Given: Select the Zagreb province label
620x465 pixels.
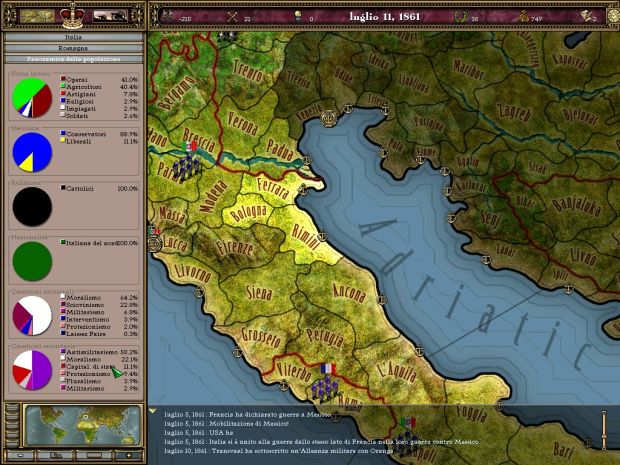Looking at the screenshot, I should point(513,112).
